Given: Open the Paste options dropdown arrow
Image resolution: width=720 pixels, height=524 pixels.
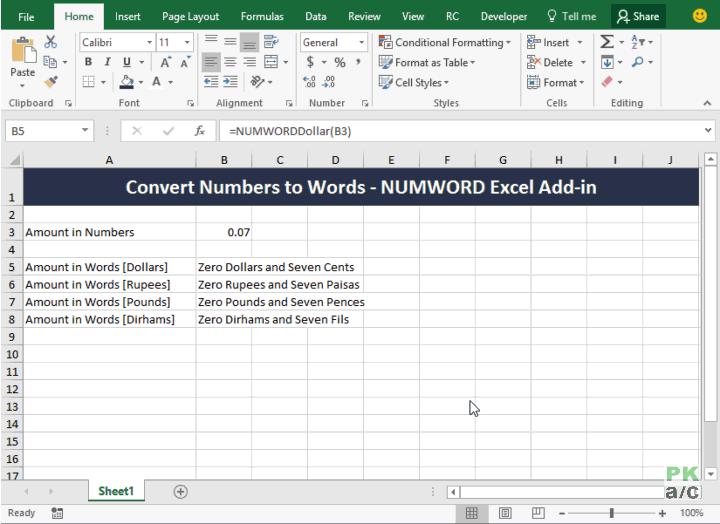Looking at the screenshot, I should 22,85.
